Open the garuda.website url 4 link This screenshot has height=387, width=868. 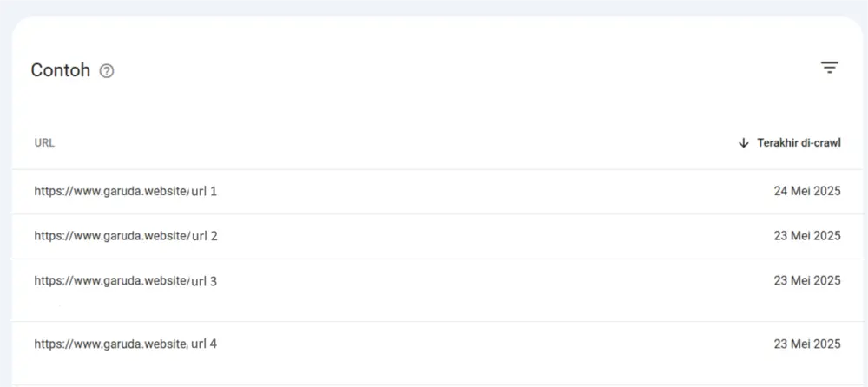click(126, 344)
